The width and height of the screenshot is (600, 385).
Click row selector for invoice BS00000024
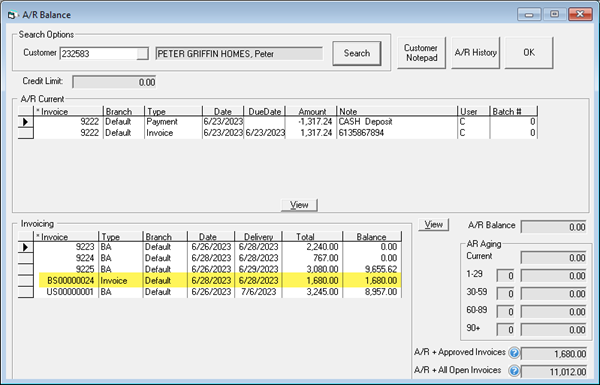point(26,281)
